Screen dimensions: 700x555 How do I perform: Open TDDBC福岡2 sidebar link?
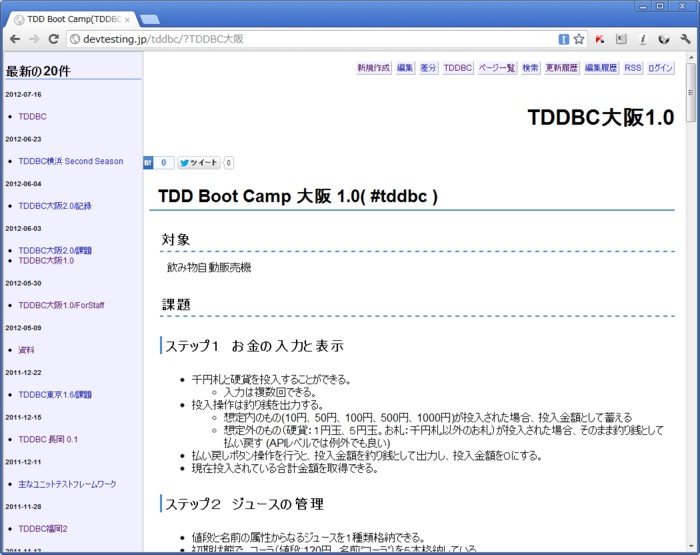coord(43,529)
